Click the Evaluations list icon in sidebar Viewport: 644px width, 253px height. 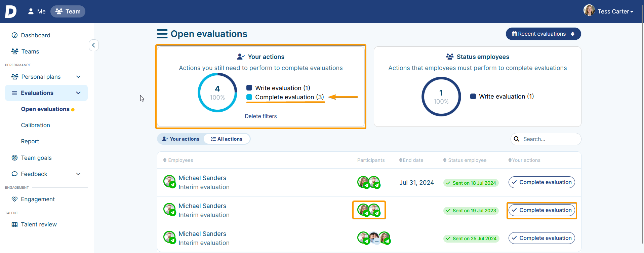coord(14,93)
